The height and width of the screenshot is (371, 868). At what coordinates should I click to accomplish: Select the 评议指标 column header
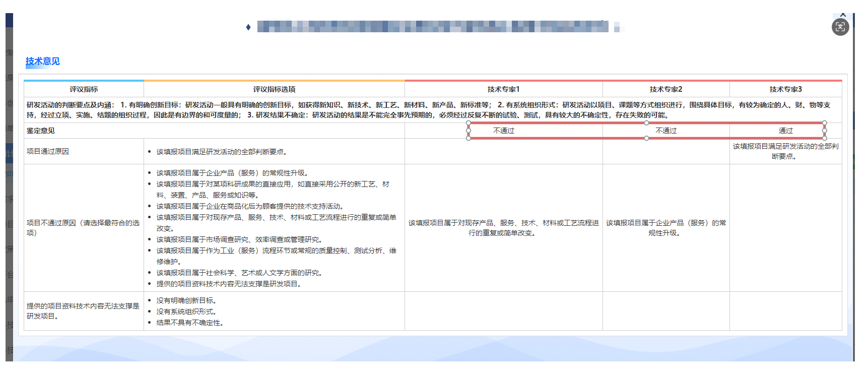tap(84, 89)
